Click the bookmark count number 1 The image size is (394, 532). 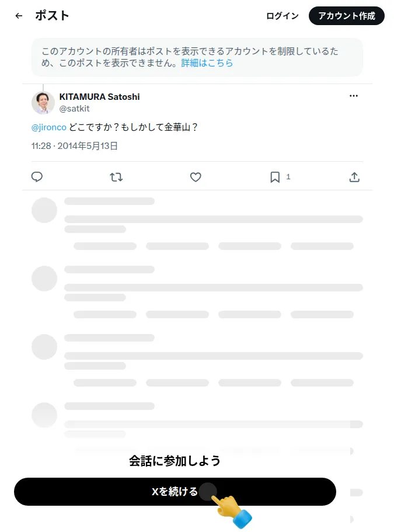click(x=288, y=177)
